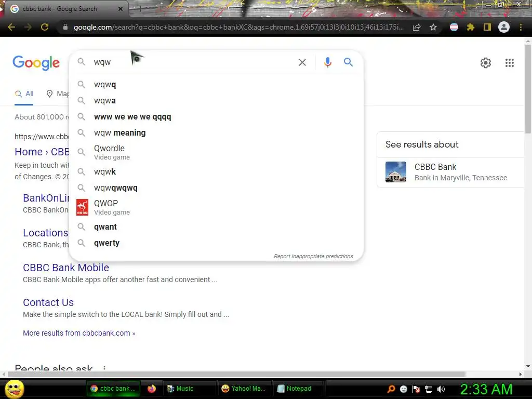The height and width of the screenshot is (399, 532).
Task: Open the smiley-face start button
Action: [14, 389]
